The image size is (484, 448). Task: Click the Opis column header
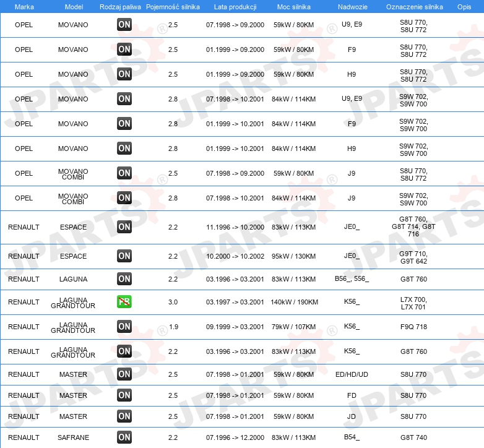click(464, 7)
